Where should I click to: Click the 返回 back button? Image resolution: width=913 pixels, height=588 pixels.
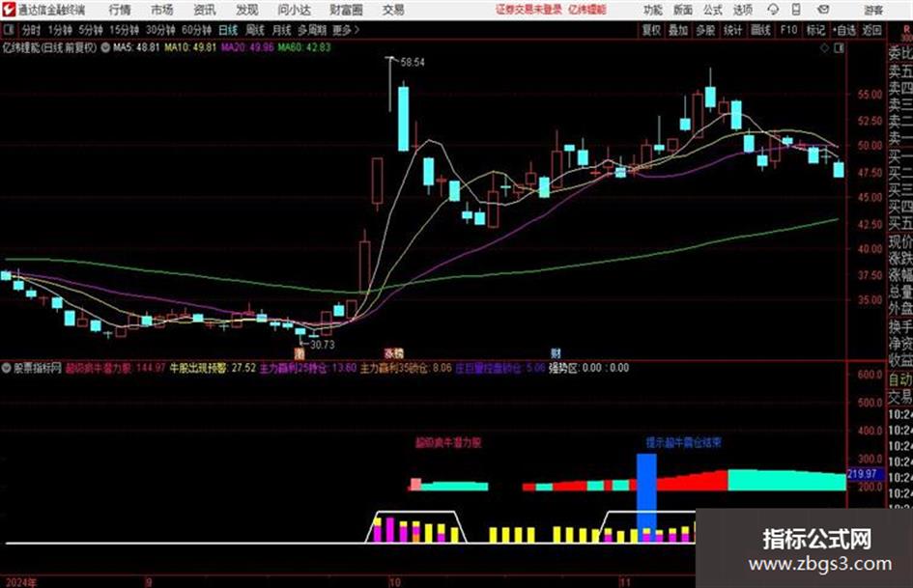871,30
